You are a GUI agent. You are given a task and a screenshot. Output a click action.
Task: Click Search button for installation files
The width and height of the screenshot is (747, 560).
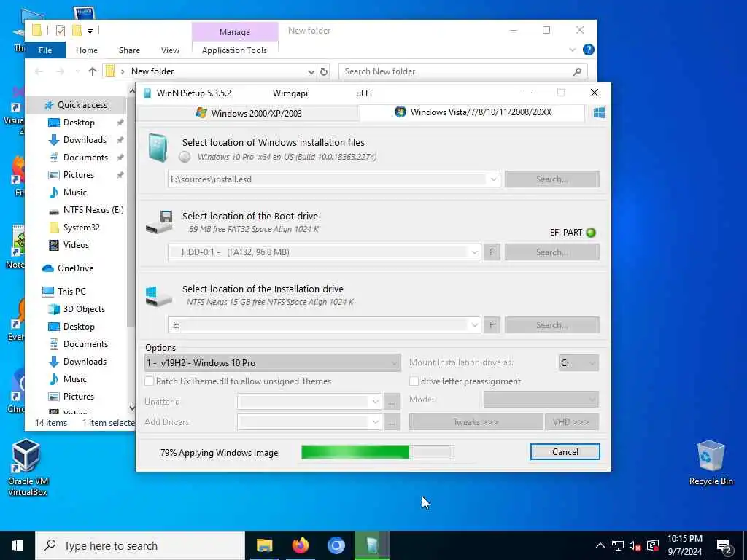click(x=552, y=179)
